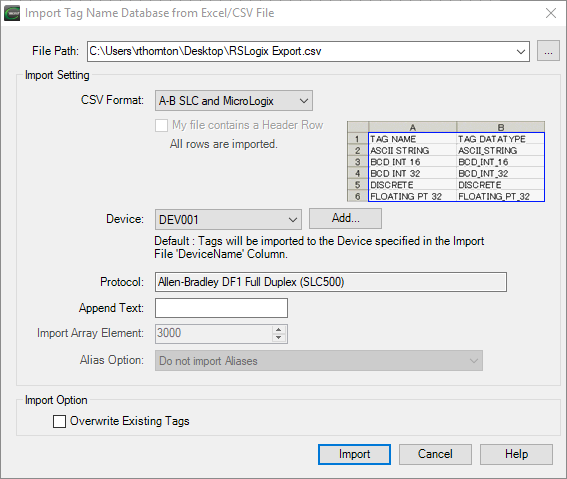Enable Overwrite Existing Tags checkbox
This screenshot has height=479, width=567.
click(59, 421)
